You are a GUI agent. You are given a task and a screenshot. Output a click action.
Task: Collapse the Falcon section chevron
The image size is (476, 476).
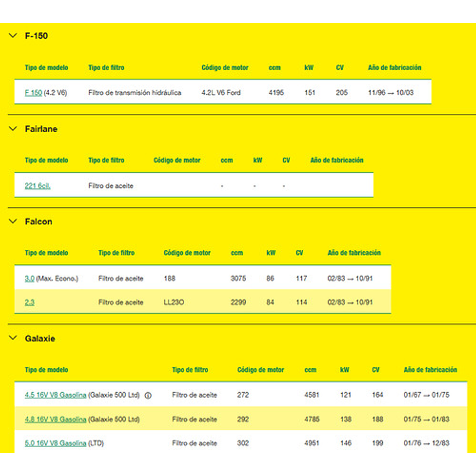pyautogui.click(x=13, y=222)
